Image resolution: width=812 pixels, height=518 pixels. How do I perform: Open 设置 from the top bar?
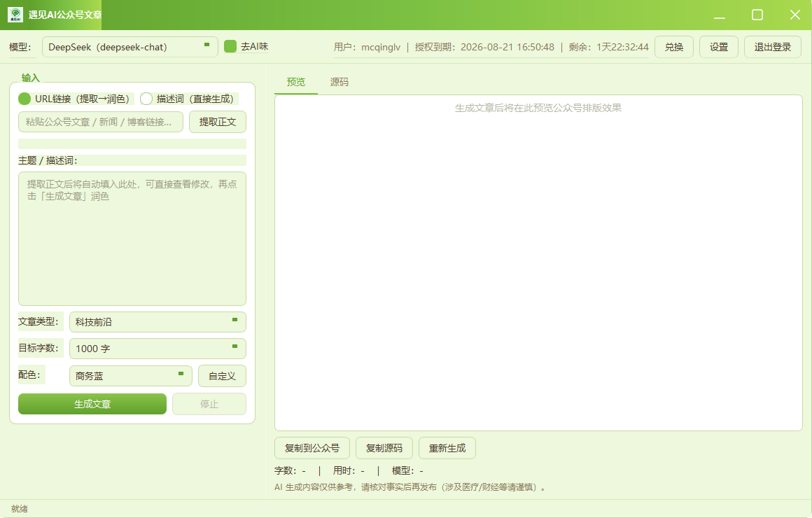click(719, 47)
